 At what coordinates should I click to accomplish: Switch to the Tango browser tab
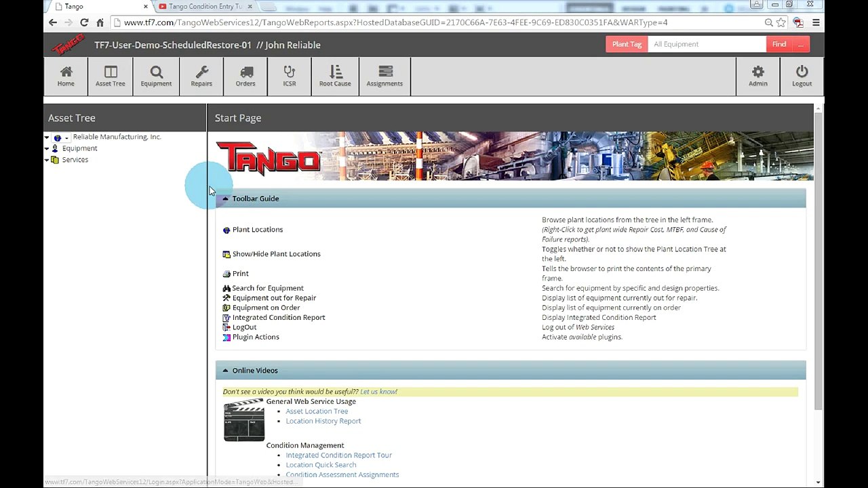click(98, 7)
